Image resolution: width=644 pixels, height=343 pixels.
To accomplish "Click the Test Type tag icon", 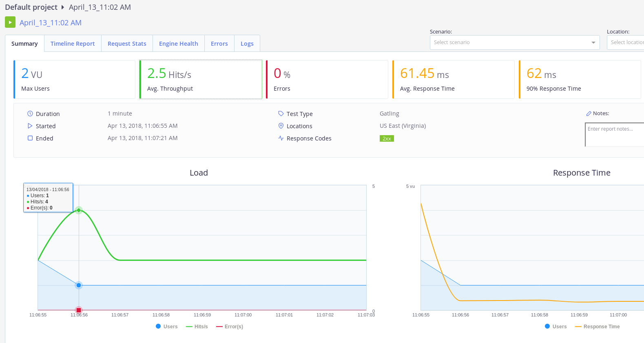I will click(281, 114).
